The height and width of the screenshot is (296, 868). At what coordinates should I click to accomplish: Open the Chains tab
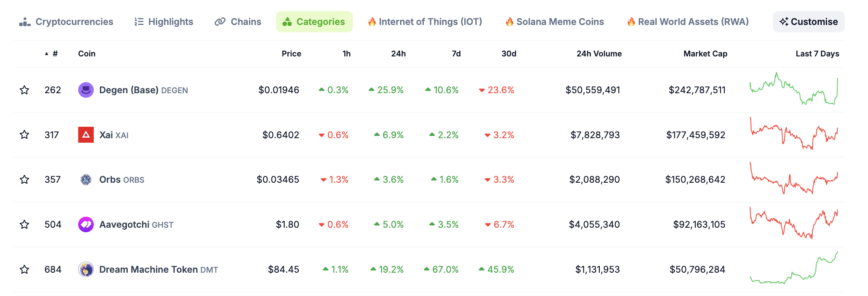tap(238, 22)
